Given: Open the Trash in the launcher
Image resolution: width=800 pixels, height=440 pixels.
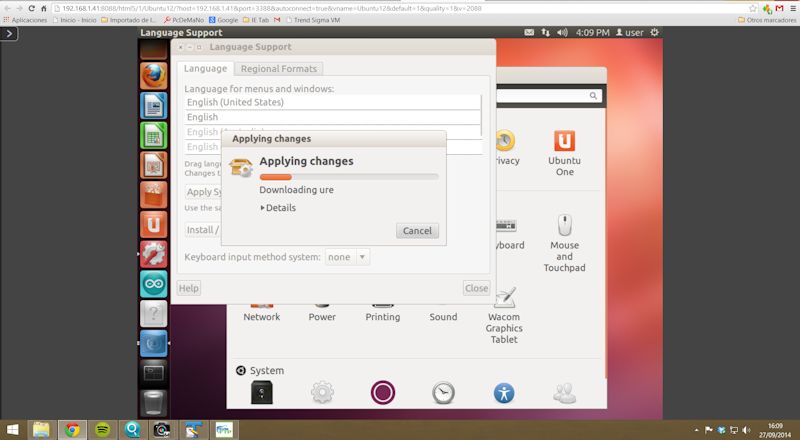Looking at the screenshot, I should pos(154,403).
